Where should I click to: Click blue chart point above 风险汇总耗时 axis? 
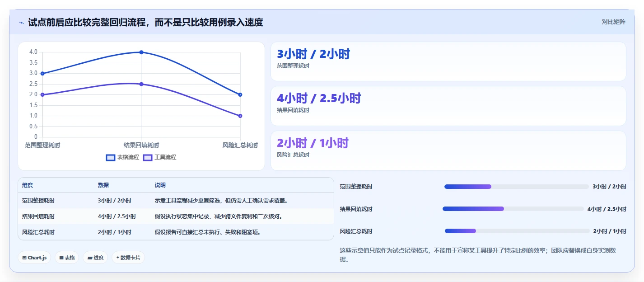coord(240,94)
